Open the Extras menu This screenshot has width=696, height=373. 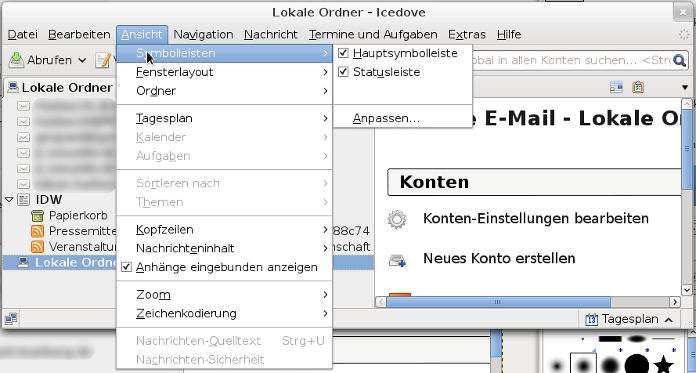tap(467, 34)
